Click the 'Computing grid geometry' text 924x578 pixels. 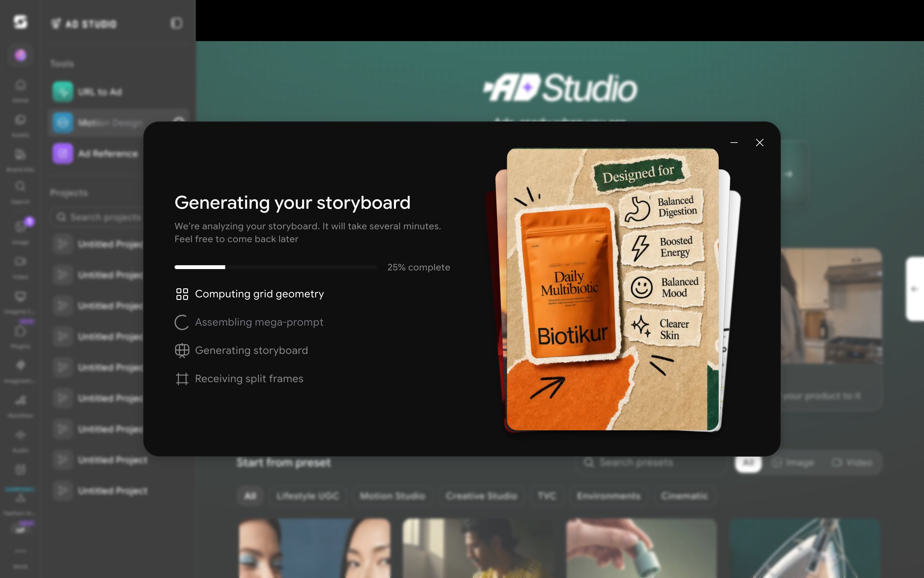(x=259, y=294)
